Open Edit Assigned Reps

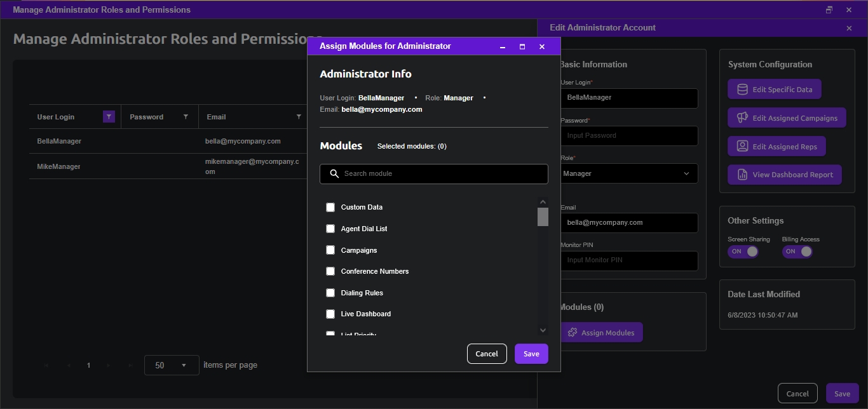[x=776, y=147]
